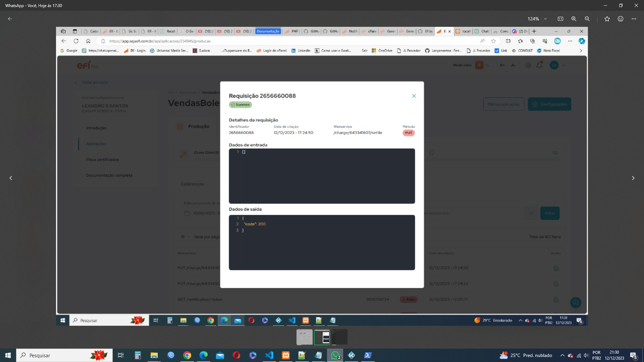Image resolution: width=644 pixels, height=362 pixels.
Task: Open a new tab in the pictured browser
Action: tap(534, 31)
